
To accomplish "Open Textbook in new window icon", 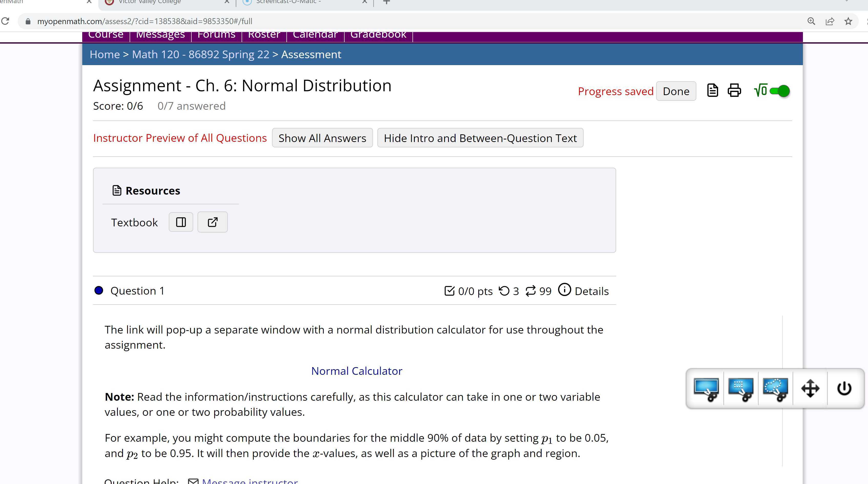I will [x=212, y=222].
